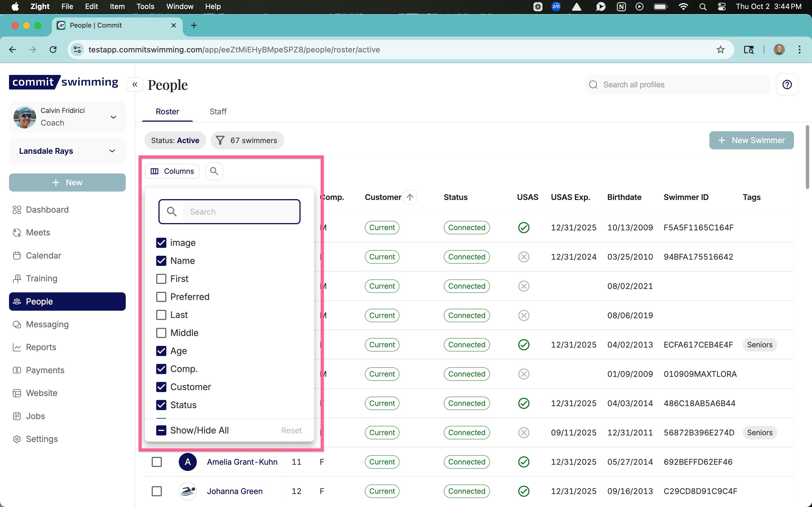Viewport: 812px width, 507px height.
Task: Open the Status: Active filter
Action: 175,141
